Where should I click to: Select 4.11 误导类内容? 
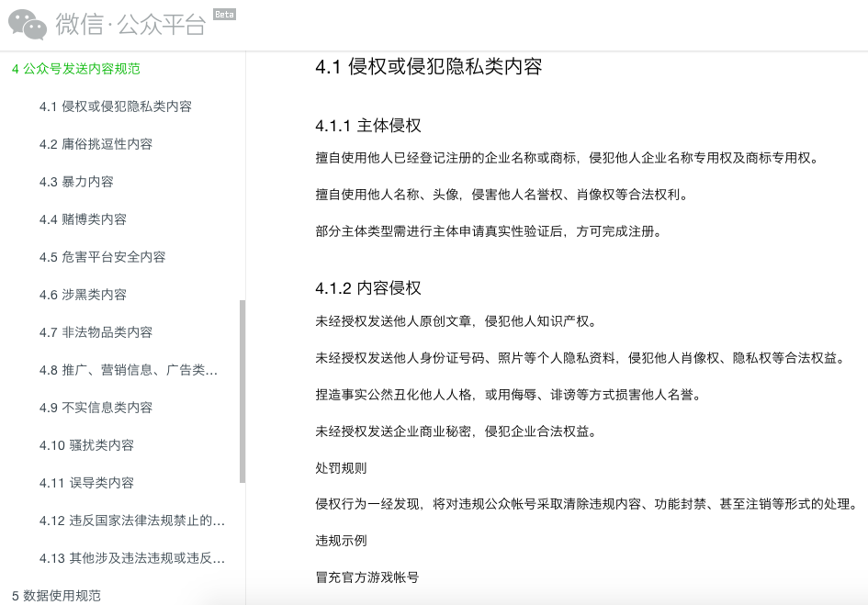(x=87, y=483)
